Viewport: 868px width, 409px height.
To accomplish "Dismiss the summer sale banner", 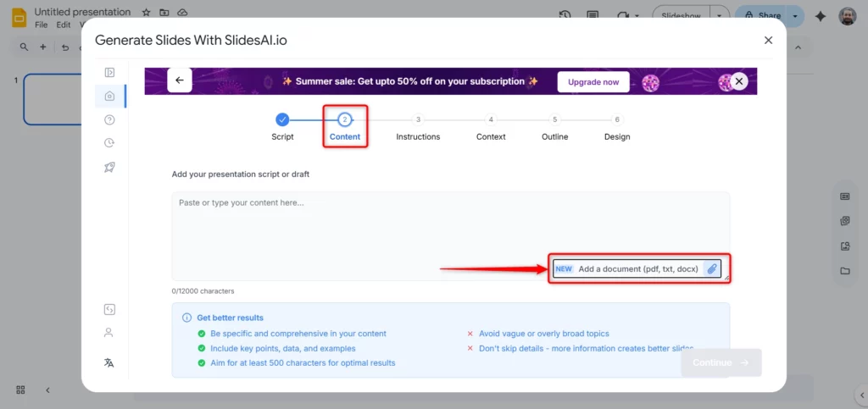I will pyautogui.click(x=739, y=81).
